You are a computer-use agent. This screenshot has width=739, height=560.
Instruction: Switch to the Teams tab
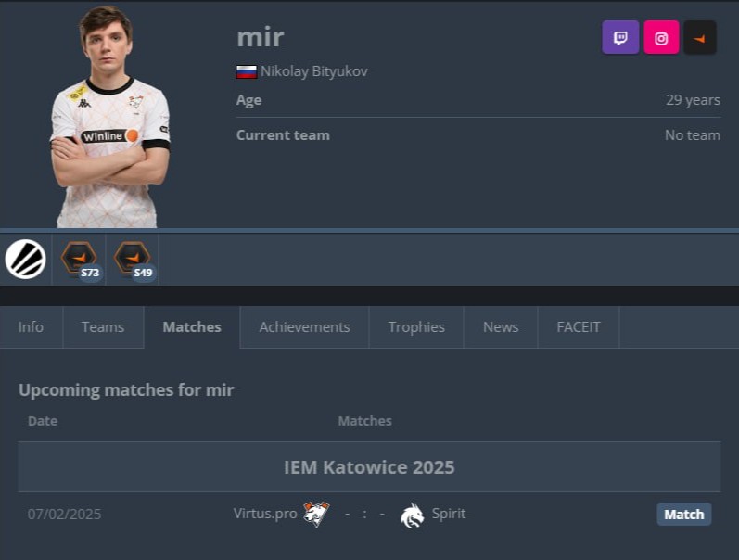(x=103, y=326)
